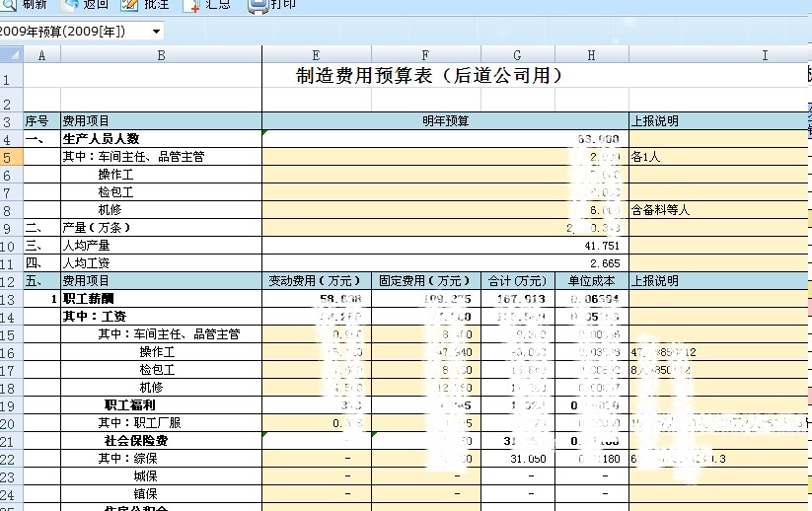Screen dimensions: 812x511
Task: Click the 固定费用(万元) header
Action: click(x=425, y=280)
